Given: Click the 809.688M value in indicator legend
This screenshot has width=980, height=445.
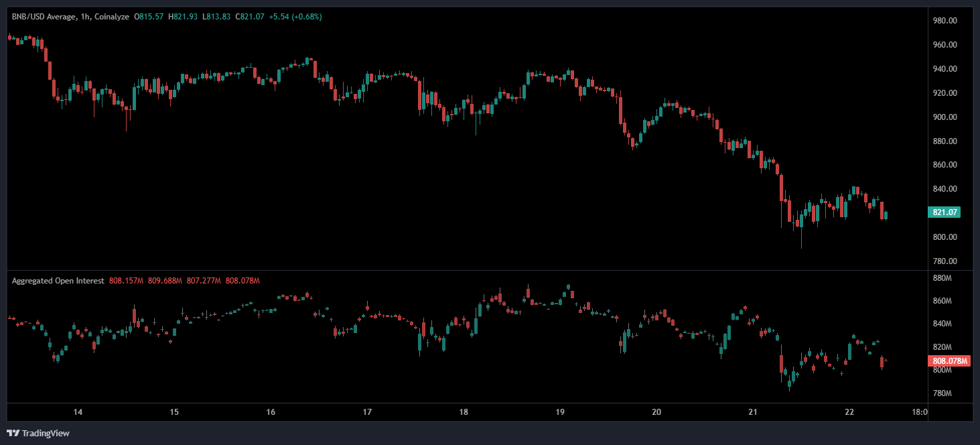Looking at the screenshot, I should coord(165,281).
